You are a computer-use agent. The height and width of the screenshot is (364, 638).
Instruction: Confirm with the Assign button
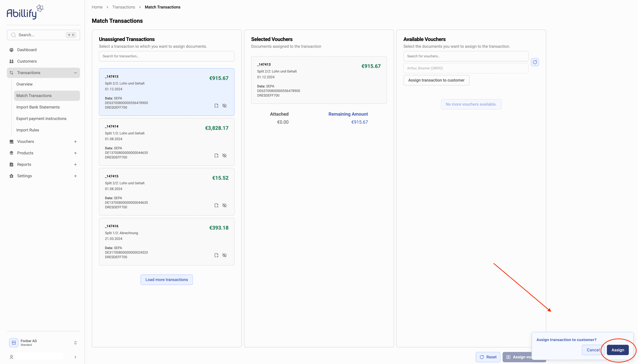point(618,350)
